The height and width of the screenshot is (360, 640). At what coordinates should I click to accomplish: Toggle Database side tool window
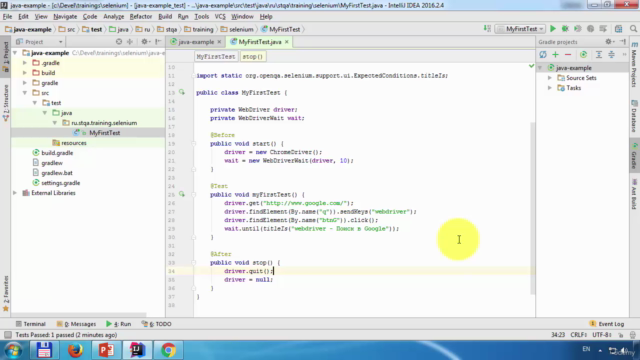(634, 116)
